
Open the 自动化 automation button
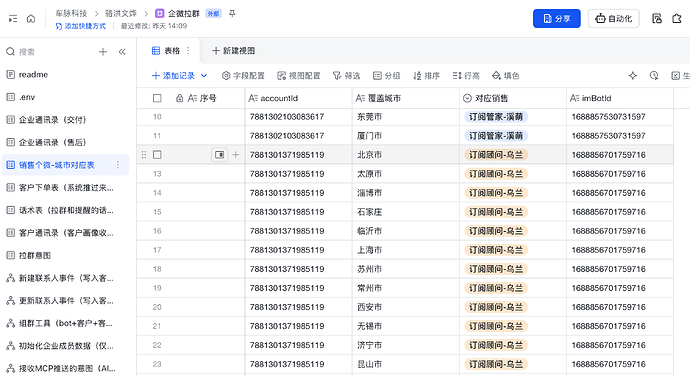coord(613,18)
